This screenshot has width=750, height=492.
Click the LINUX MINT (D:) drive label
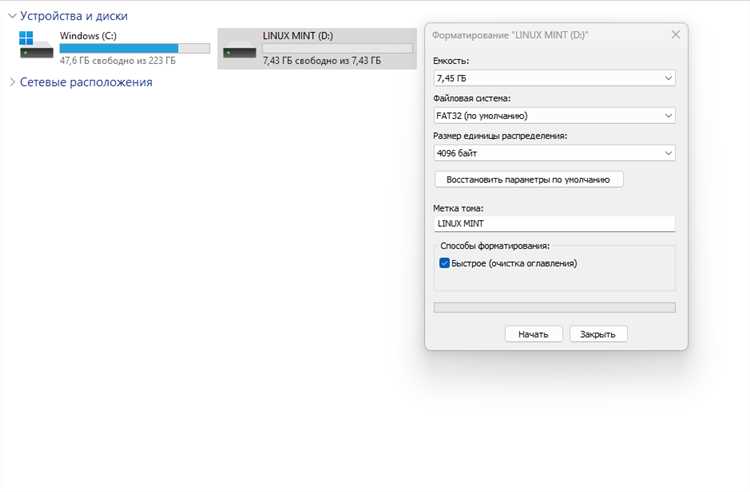298,36
